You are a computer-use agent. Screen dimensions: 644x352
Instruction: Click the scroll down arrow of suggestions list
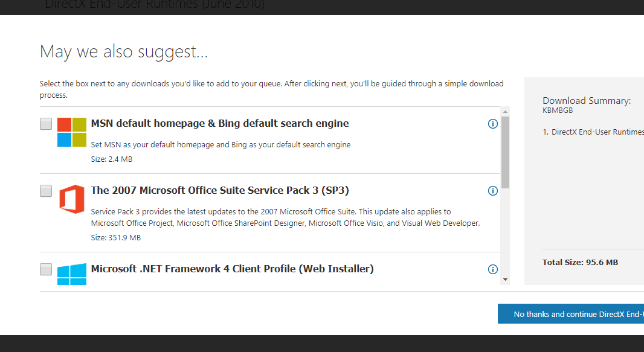pyautogui.click(x=505, y=280)
